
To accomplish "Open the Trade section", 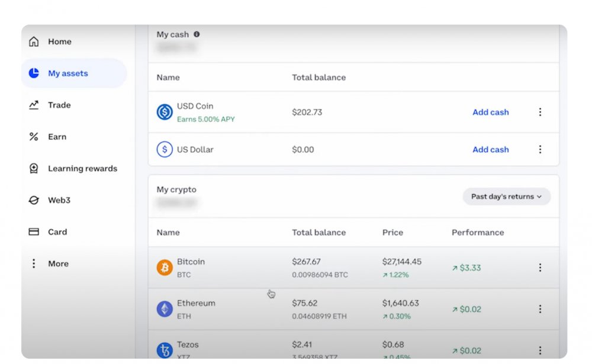I will (x=59, y=105).
